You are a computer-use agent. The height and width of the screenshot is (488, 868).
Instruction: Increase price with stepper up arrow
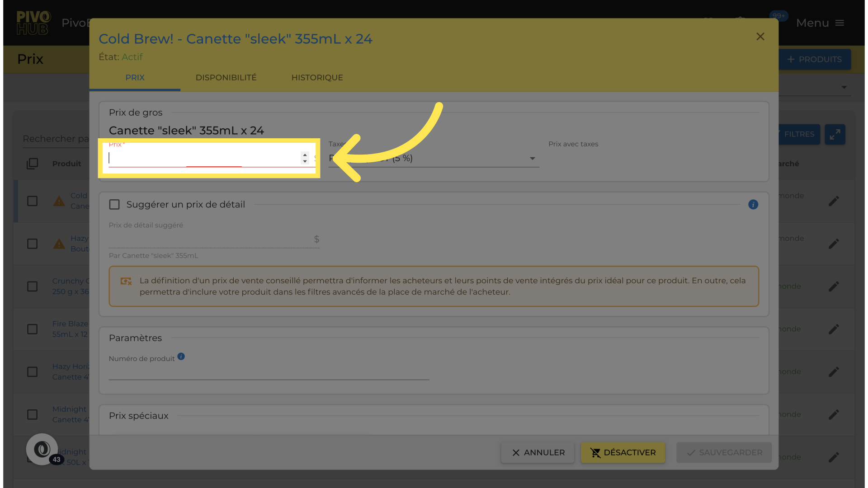click(305, 155)
